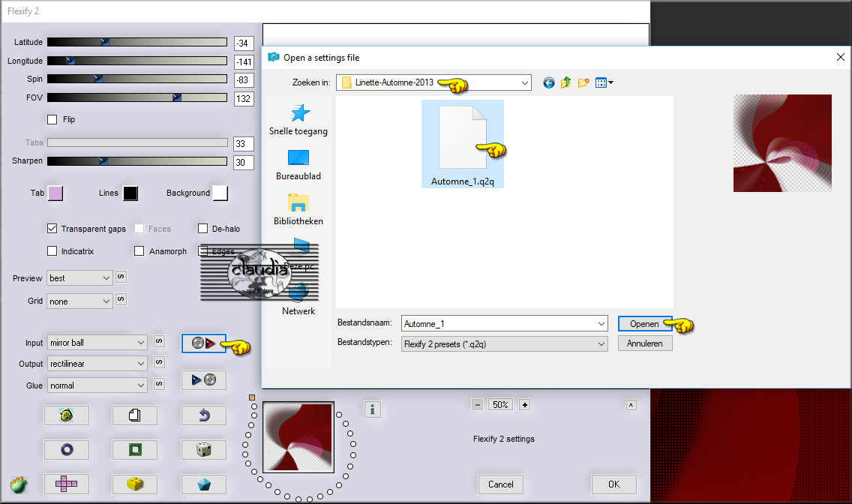Pick the Tab color swatch
This screenshot has width=852, height=504.
[x=55, y=193]
